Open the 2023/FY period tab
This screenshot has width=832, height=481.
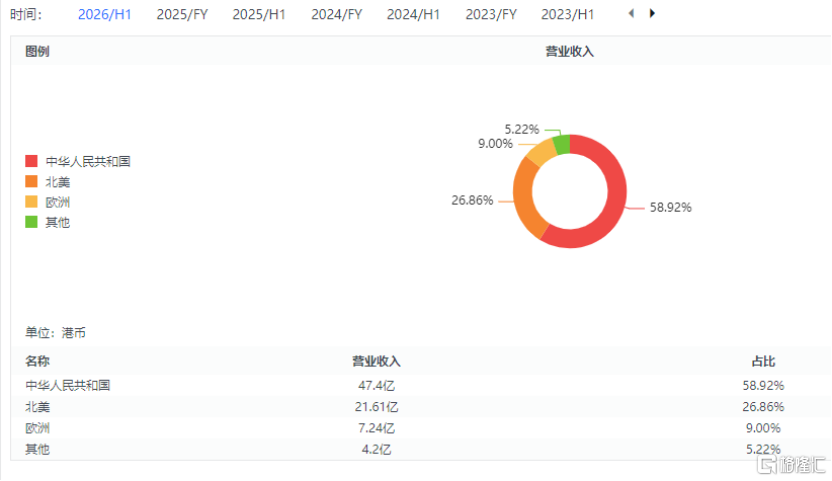coord(491,15)
